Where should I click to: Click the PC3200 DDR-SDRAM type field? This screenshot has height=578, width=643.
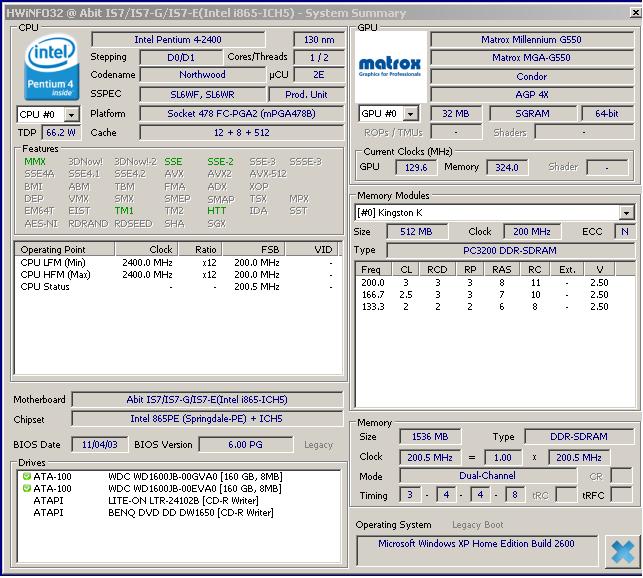(x=510, y=250)
